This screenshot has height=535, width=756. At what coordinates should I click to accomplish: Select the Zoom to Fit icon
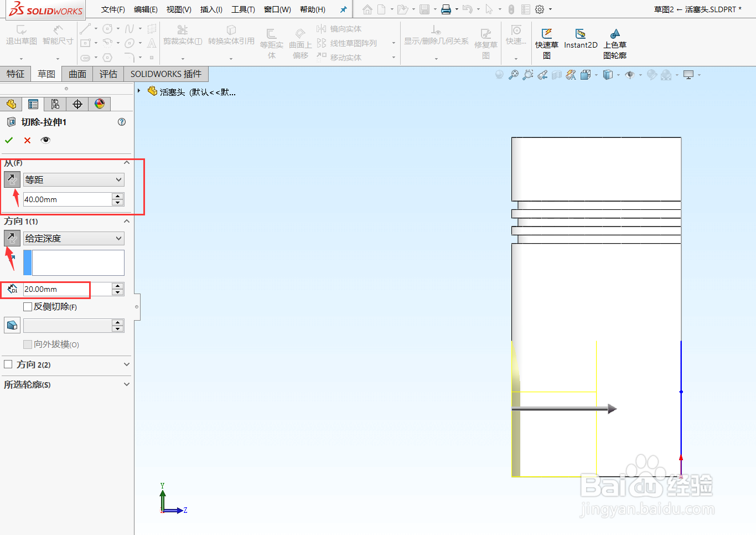tap(514, 74)
